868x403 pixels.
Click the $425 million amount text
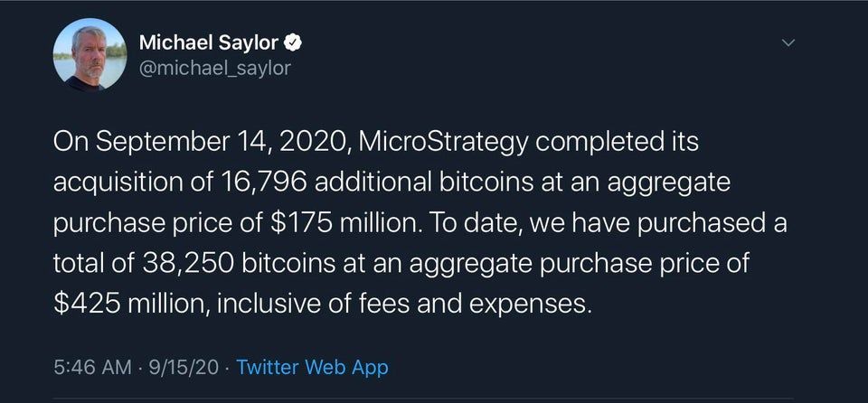(x=128, y=304)
